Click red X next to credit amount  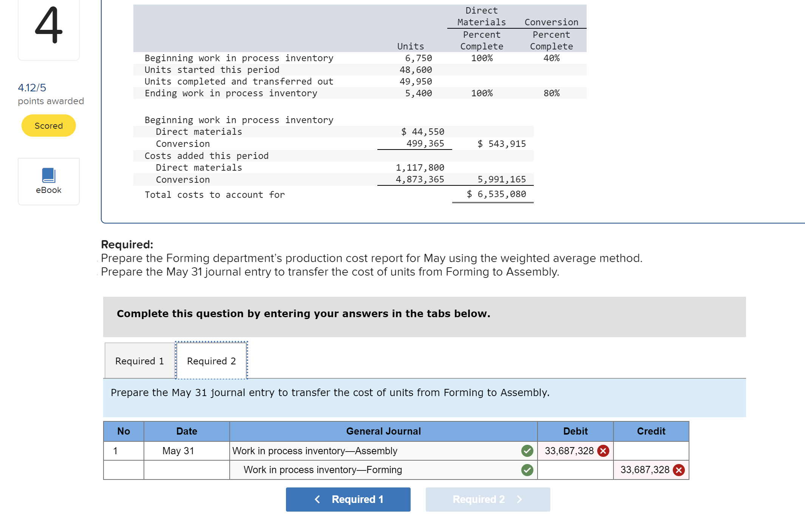679,470
